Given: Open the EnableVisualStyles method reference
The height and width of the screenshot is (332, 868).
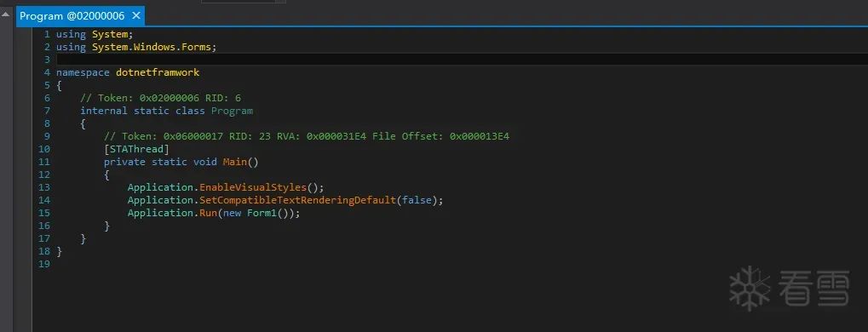Looking at the screenshot, I should click(253, 187).
